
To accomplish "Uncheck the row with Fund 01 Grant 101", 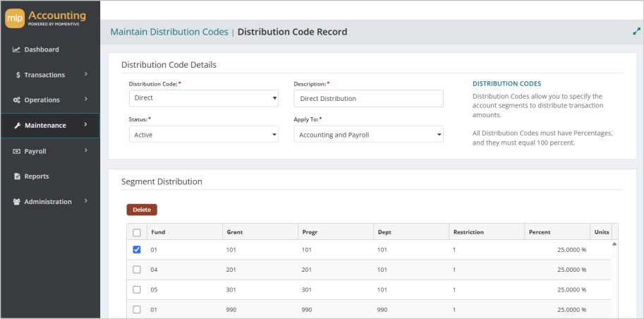I will pyautogui.click(x=137, y=250).
